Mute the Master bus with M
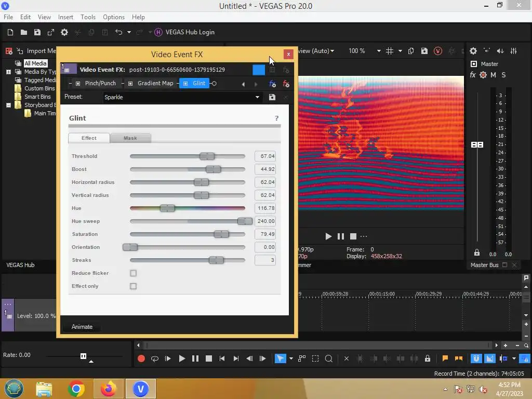The image size is (532, 399). point(494,75)
